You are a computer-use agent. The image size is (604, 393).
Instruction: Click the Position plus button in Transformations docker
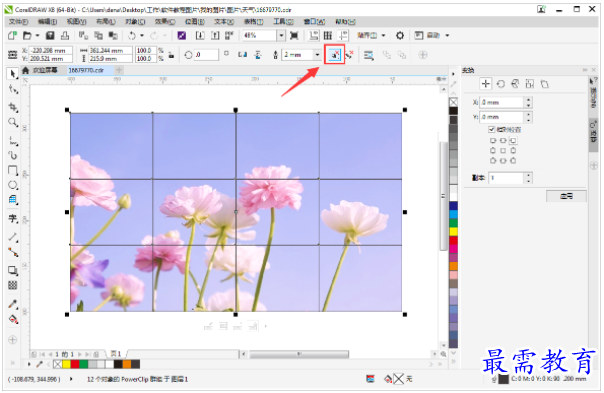(485, 84)
